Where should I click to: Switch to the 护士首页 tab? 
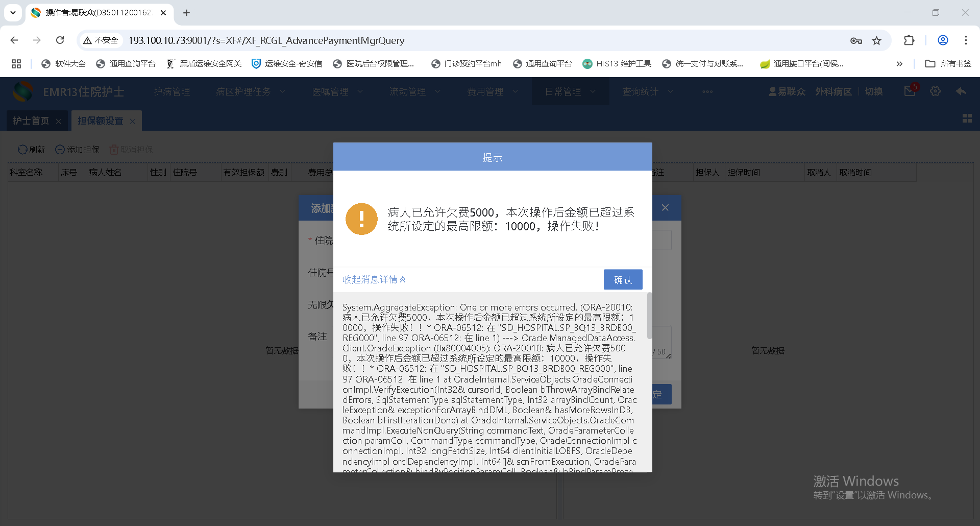click(x=31, y=121)
